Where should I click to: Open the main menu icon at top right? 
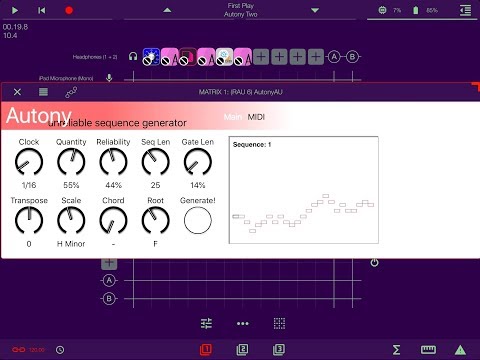pos(466,10)
